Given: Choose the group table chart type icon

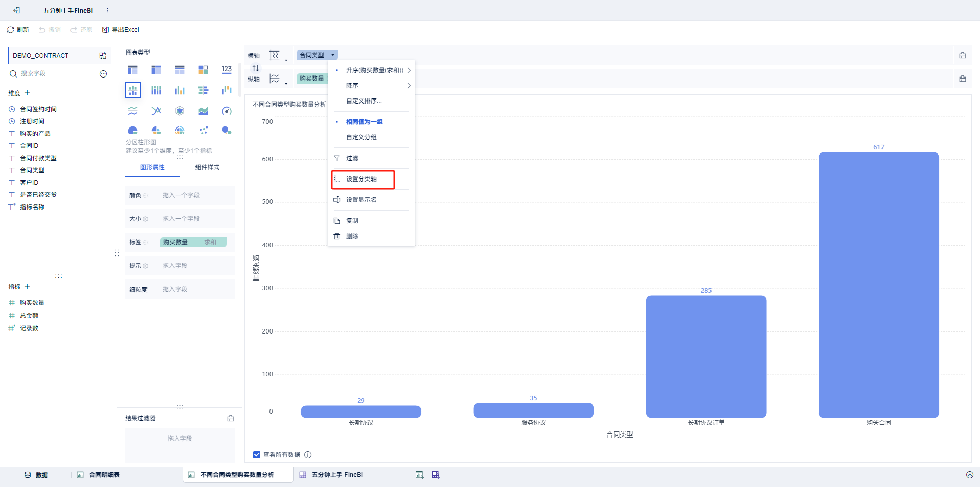Looking at the screenshot, I should tap(133, 70).
